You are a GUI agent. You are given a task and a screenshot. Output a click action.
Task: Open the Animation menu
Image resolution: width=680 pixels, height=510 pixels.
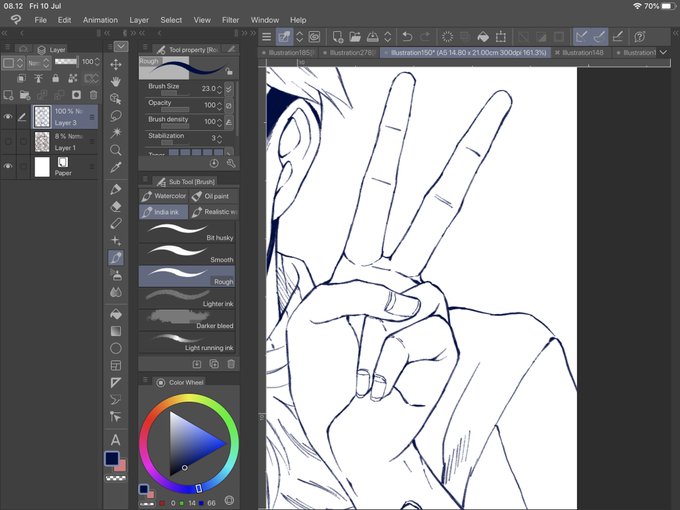(100, 20)
